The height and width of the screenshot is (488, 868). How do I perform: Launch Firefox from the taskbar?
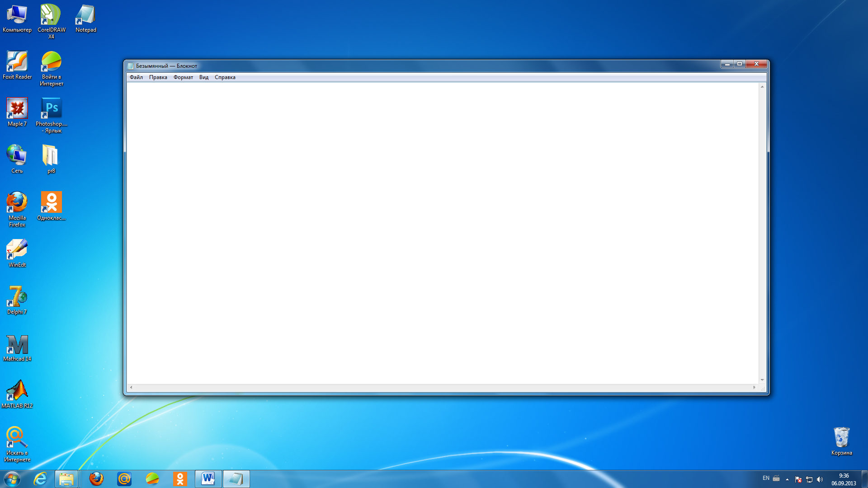[x=96, y=479]
